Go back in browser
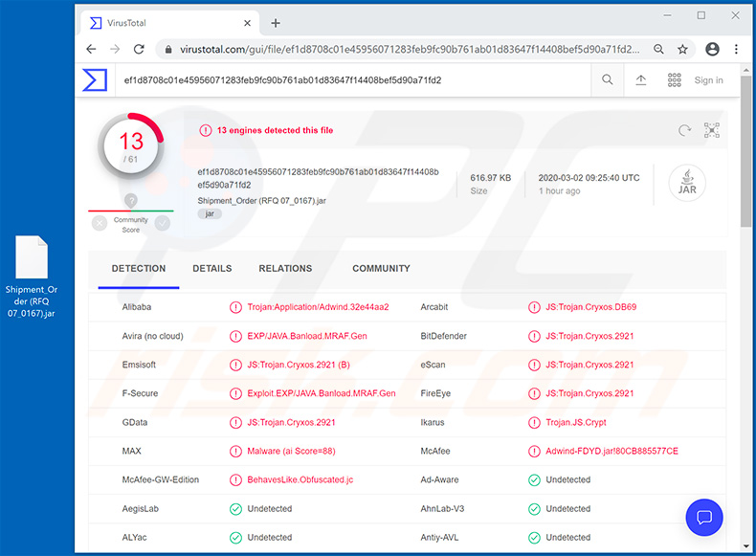This screenshot has width=756, height=556. pyautogui.click(x=91, y=49)
